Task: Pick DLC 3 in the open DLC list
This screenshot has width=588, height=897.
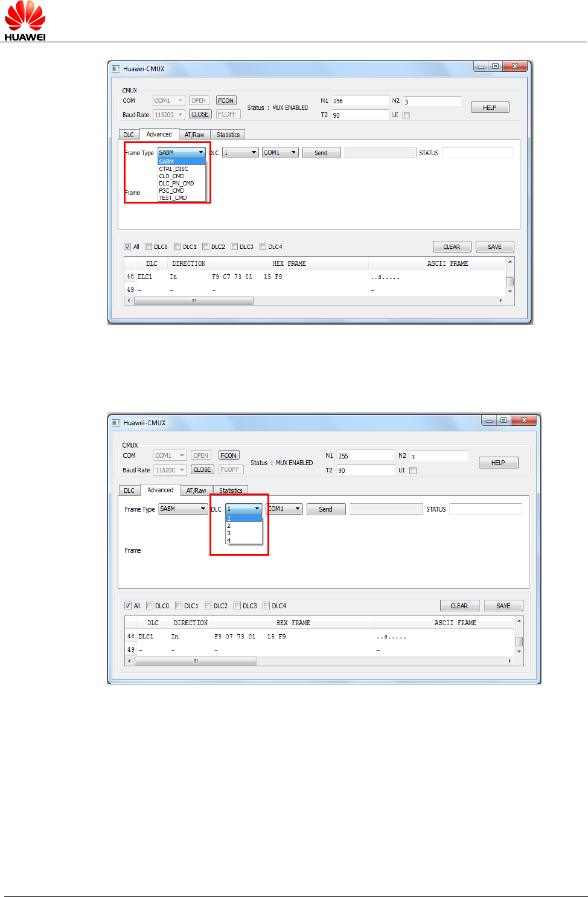Action: point(244,533)
